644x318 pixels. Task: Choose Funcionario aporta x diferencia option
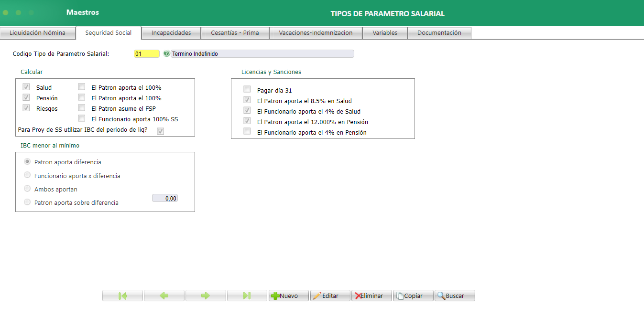27,174
